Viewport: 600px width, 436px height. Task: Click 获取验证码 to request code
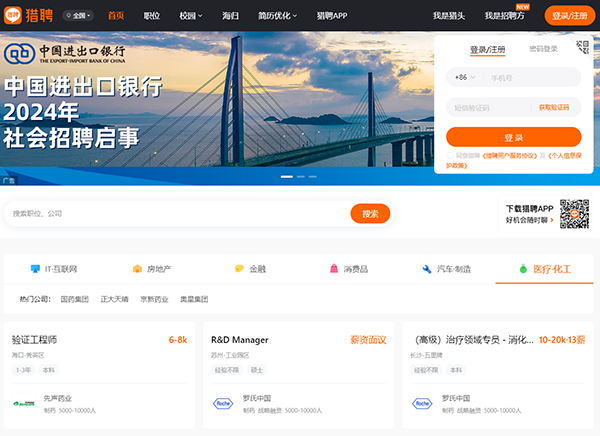[554, 108]
